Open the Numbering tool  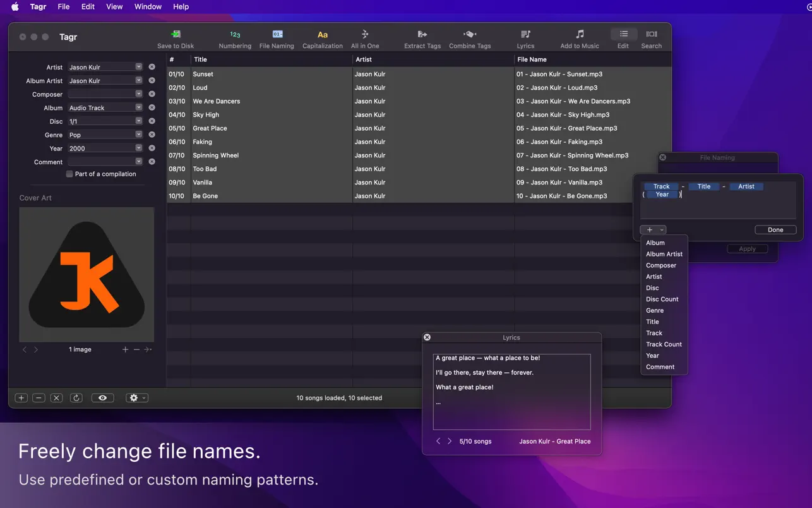pyautogui.click(x=235, y=35)
